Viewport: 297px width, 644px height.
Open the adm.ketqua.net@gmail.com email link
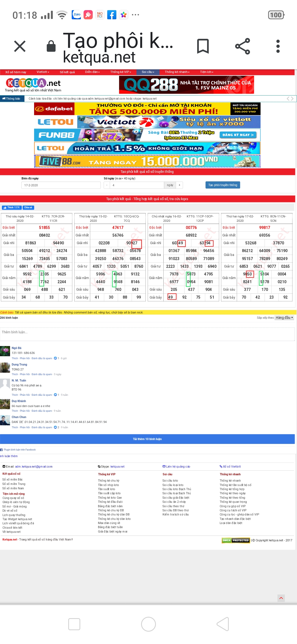(34, 466)
